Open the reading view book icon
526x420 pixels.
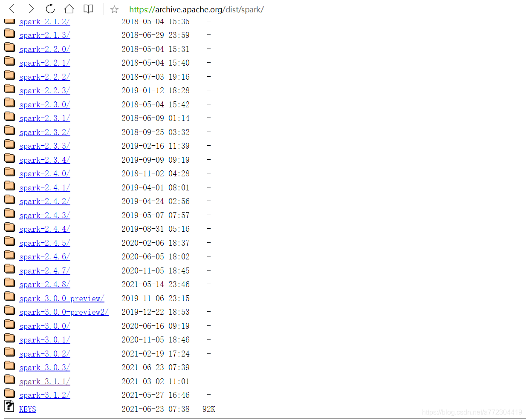tap(88, 9)
